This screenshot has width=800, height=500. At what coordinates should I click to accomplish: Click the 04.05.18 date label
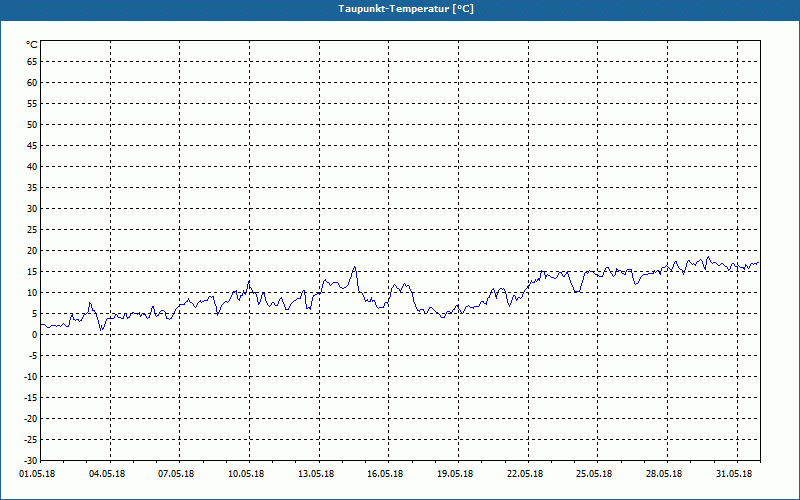pos(107,474)
